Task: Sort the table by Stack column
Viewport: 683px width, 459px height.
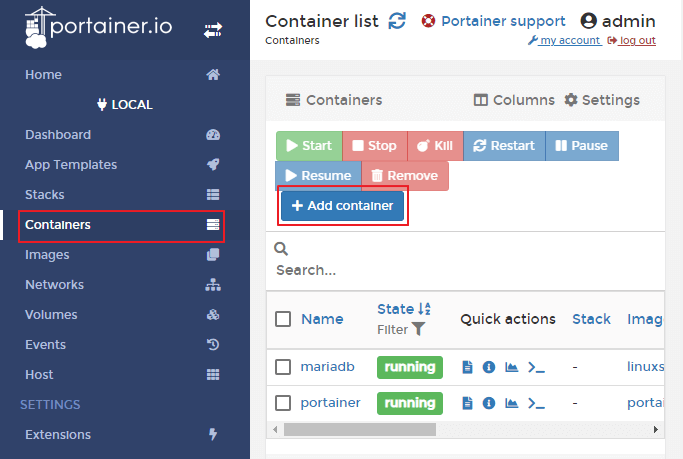Action: pyautogui.click(x=591, y=319)
